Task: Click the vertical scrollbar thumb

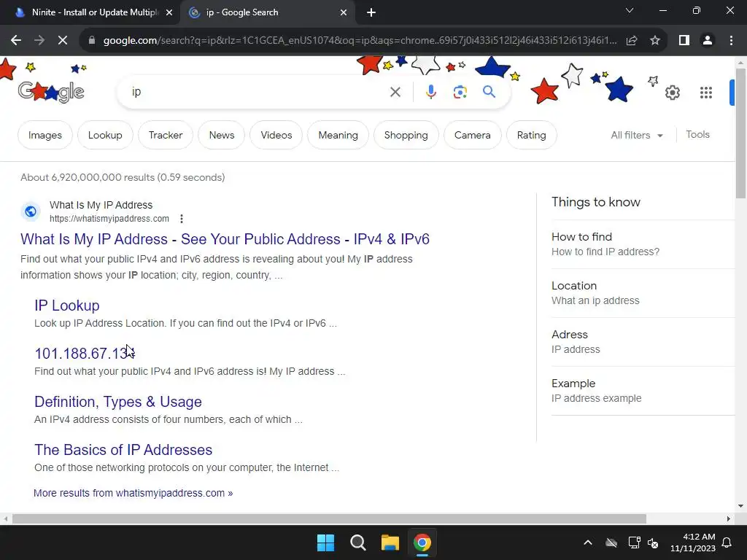Action: click(740, 133)
